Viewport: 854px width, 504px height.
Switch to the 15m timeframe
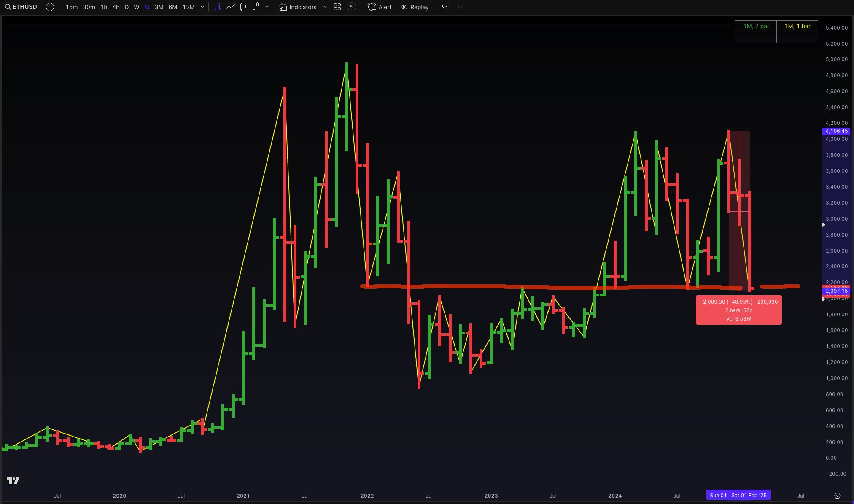[x=71, y=7]
